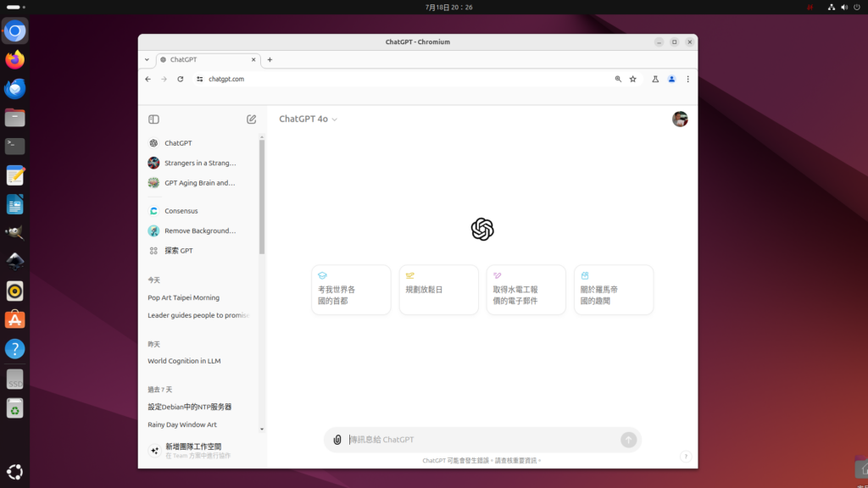Open the Consensus GPT
Screen dimensions: 868x488
[x=200, y=211]
